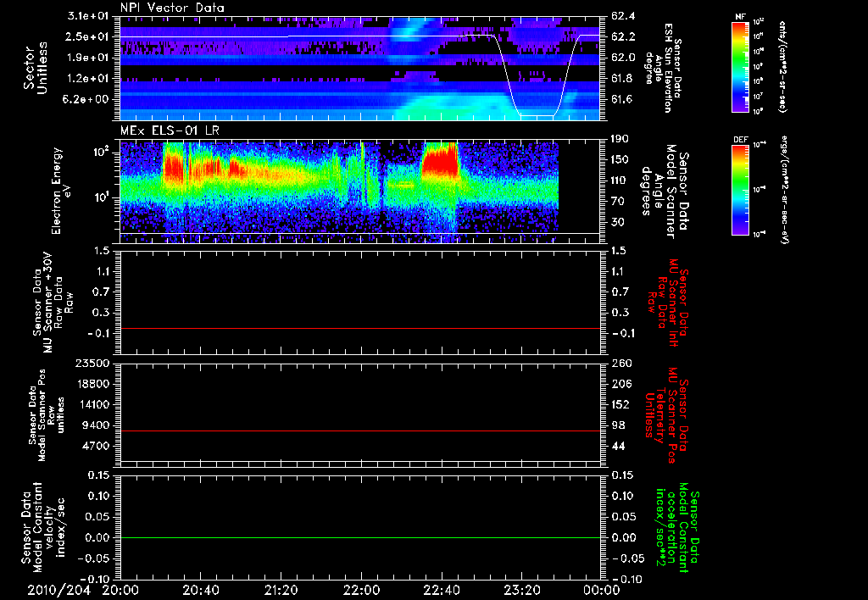Click the "206" telemetry tick label

click(620, 384)
